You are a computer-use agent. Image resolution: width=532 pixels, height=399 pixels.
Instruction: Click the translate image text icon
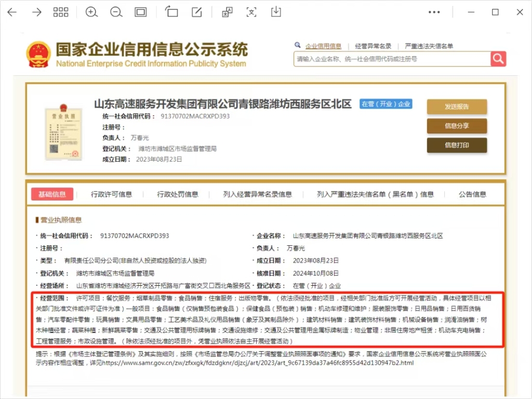click(x=227, y=12)
